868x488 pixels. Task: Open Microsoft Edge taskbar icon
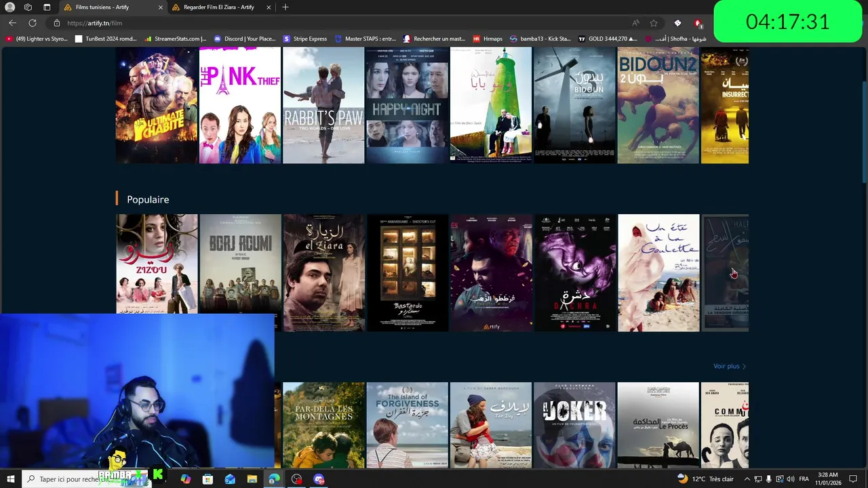pyautogui.click(x=274, y=479)
